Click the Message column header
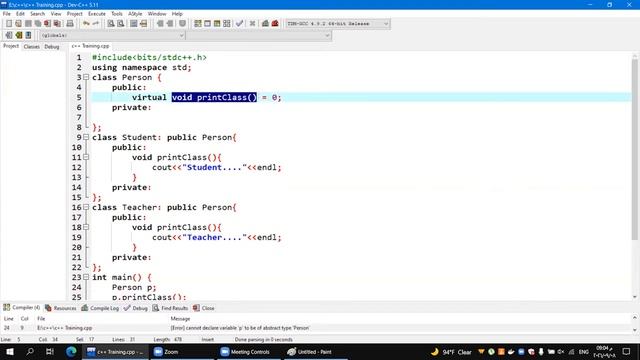This screenshot has height=360, width=640. tap(180, 319)
